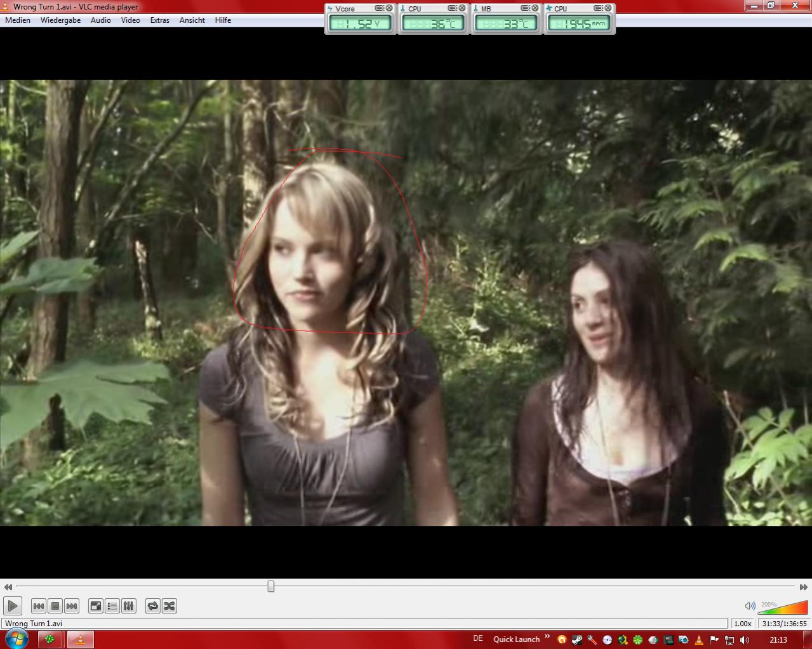Open settings of the MB temperature gadget
812x649 pixels.
click(x=525, y=8)
